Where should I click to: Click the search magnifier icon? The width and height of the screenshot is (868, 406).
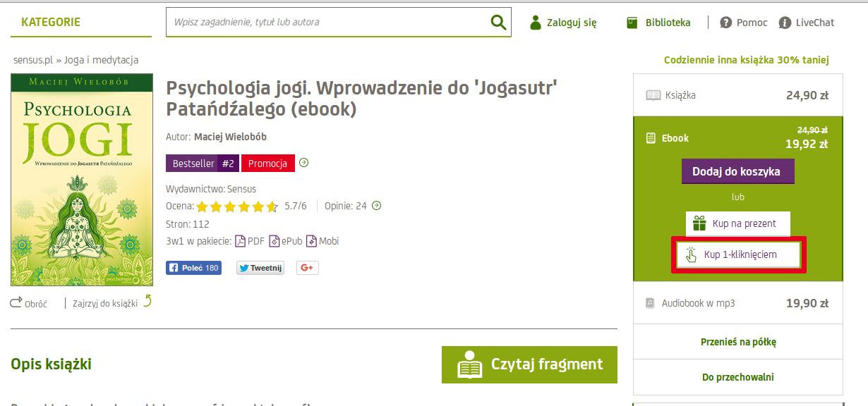[499, 23]
